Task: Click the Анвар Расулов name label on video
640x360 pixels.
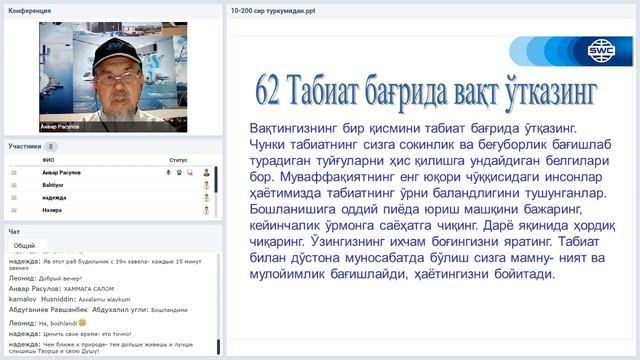Action: point(60,127)
